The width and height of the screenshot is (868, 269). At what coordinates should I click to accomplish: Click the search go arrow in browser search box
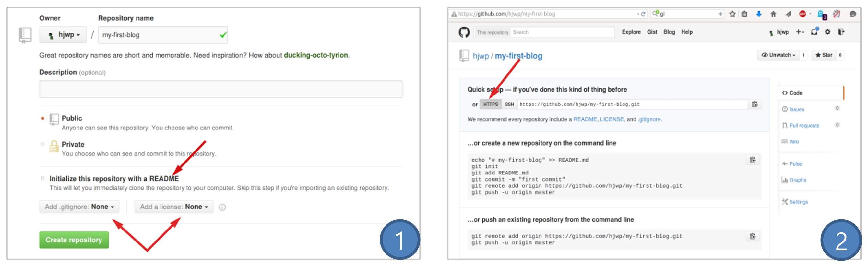click(x=720, y=14)
